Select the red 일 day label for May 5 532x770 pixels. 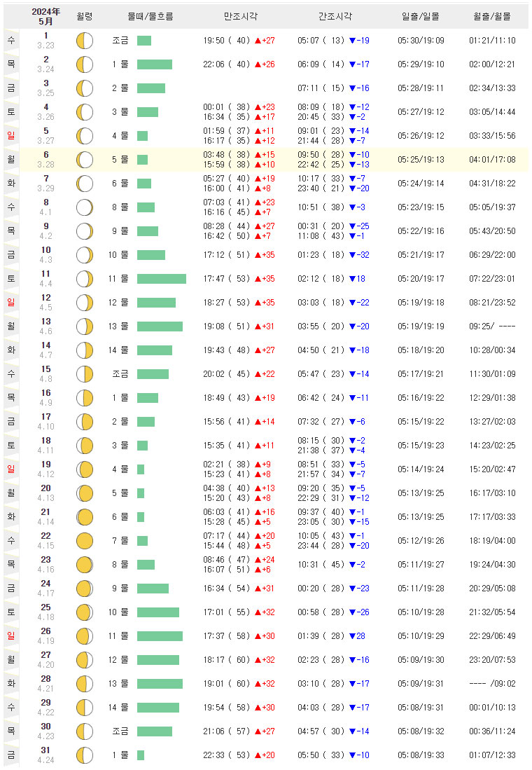(10, 136)
